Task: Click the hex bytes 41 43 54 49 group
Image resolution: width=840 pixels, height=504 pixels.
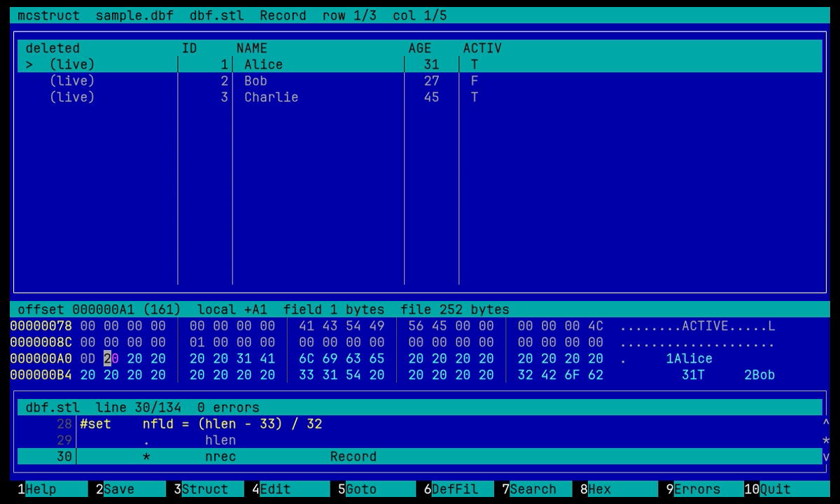Action: pos(342,326)
